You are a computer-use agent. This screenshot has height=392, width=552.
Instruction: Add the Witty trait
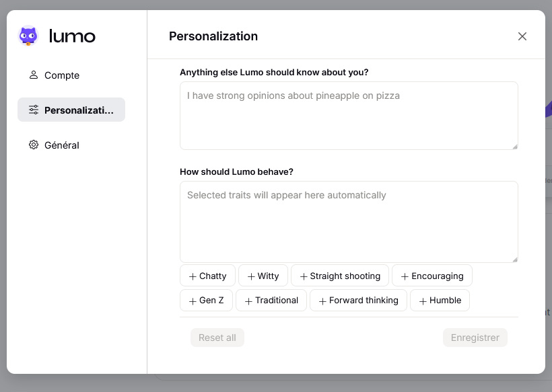(x=263, y=276)
